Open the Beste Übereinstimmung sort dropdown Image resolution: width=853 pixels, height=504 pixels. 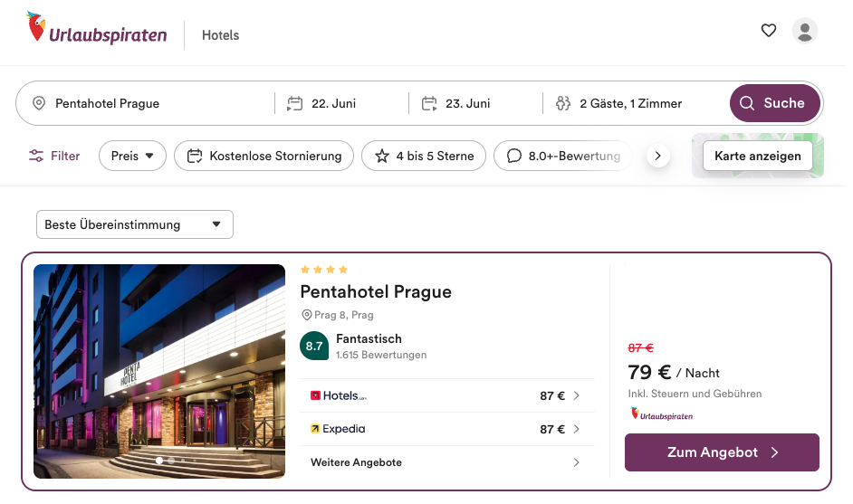point(135,224)
